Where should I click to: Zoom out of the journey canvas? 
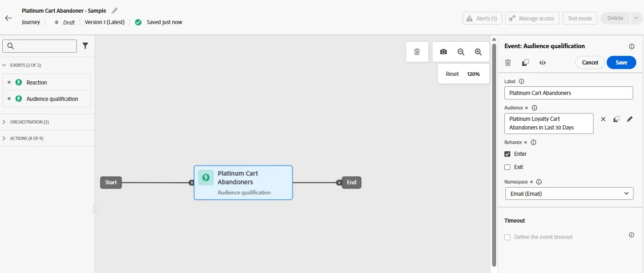click(x=461, y=52)
